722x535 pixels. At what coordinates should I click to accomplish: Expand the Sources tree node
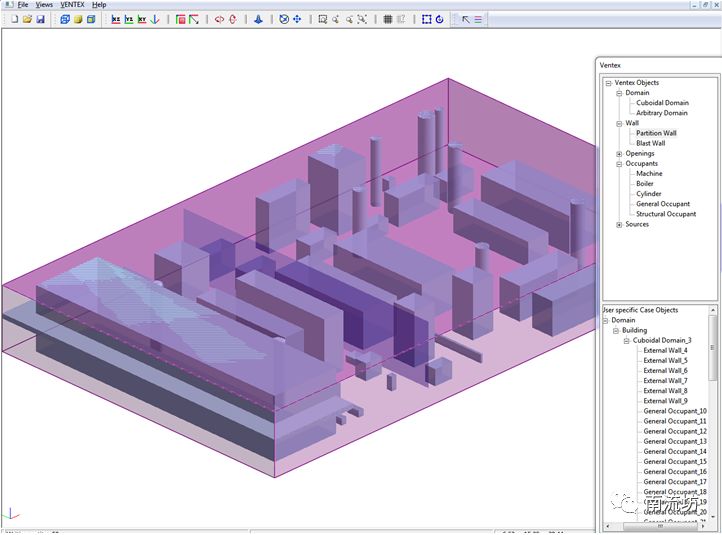pos(620,225)
